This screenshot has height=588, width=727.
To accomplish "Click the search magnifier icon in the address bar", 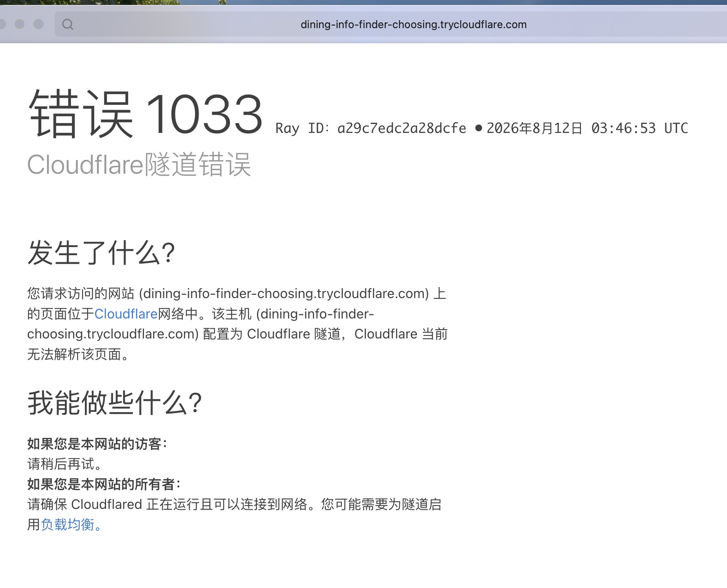I will click(x=68, y=24).
